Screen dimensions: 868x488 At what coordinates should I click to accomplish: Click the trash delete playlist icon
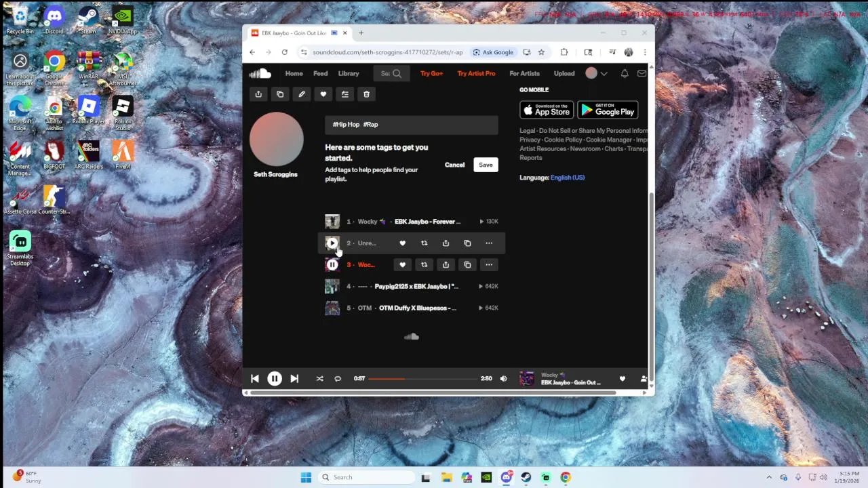[x=367, y=94]
